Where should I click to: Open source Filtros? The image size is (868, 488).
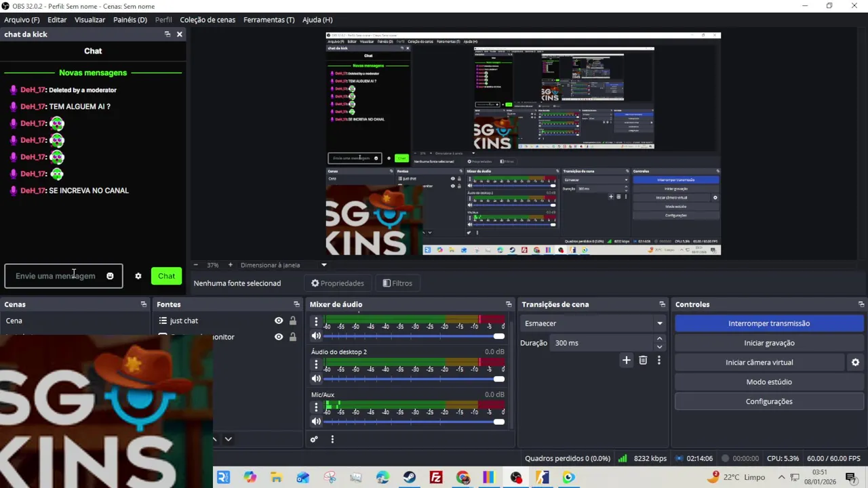tap(397, 283)
